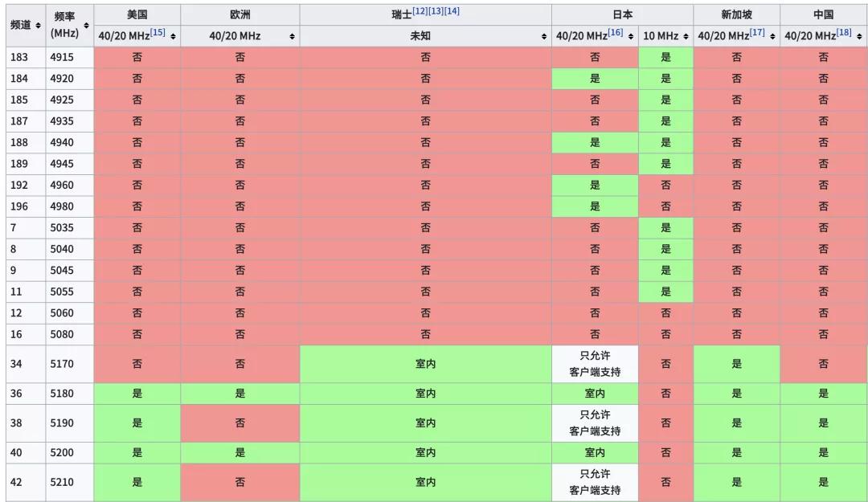The image size is (868, 502).
Task: Click the green 室内 cell for channel 36 under 瑞士
Action: (426, 394)
